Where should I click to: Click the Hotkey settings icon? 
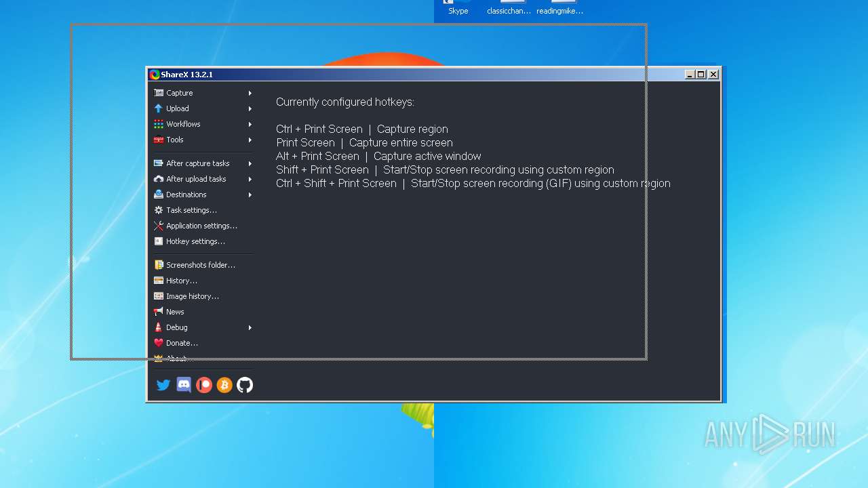tap(159, 241)
